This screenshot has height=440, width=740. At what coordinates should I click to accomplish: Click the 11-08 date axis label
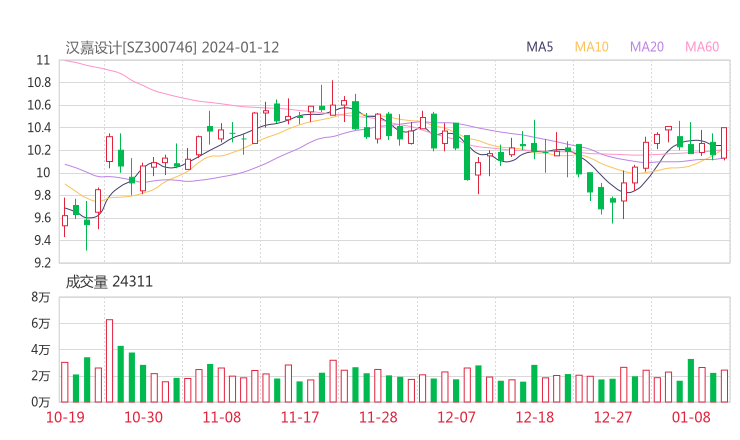coord(221,417)
